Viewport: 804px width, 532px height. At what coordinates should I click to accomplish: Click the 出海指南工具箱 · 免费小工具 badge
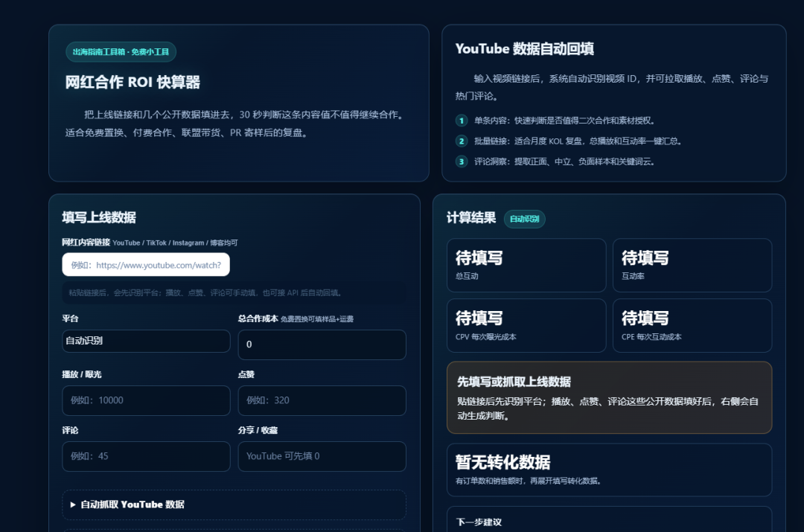point(121,52)
